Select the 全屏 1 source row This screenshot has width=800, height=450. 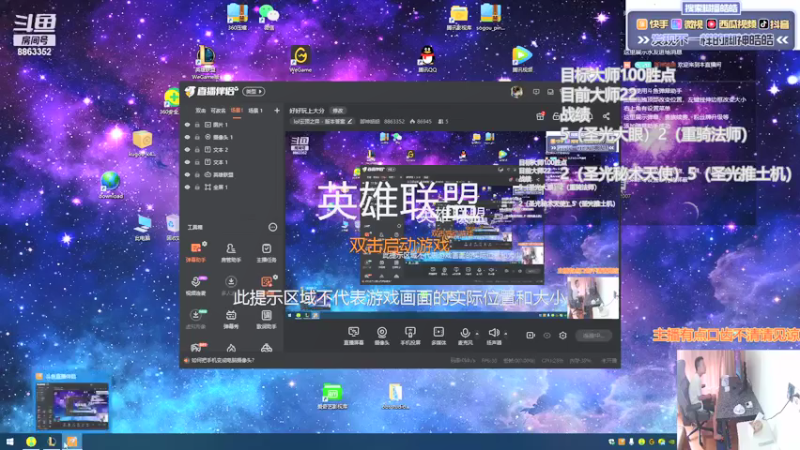click(x=232, y=187)
